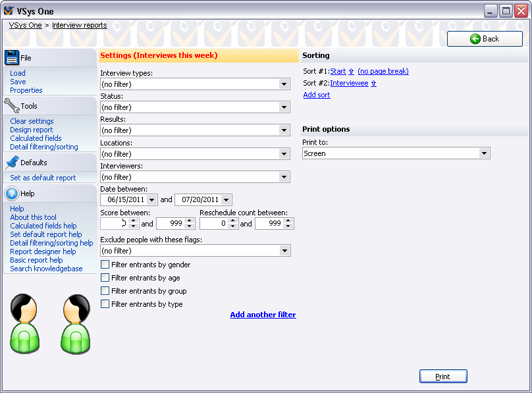
Task: Open the end date 07/20/2011 picker
Action: click(226, 199)
